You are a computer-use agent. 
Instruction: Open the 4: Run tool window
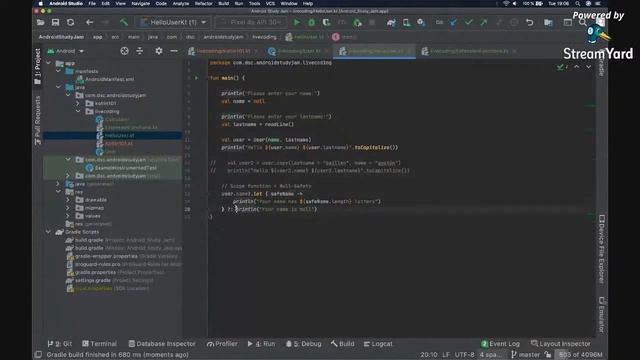261,344
